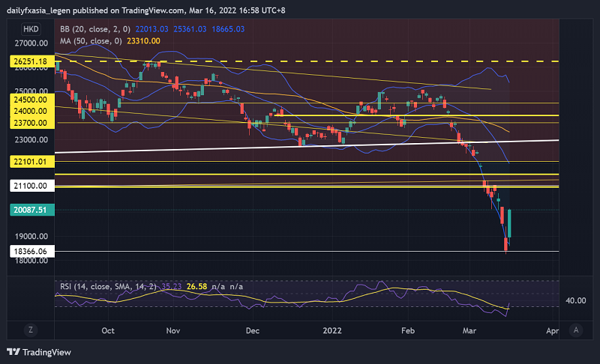Viewport: 600px width, 364px height.
Task: Click the A auto-scale button
Action: pyautogui.click(x=576, y=330)
